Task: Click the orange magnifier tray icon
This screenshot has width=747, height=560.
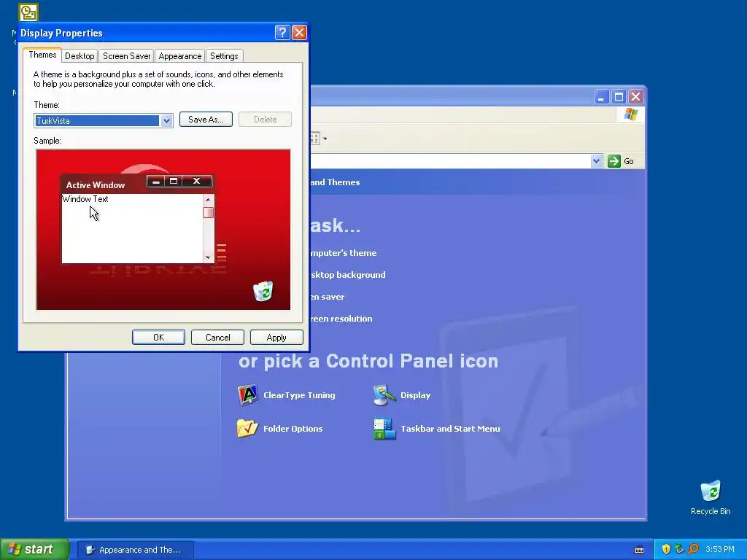Action: [x=693, y=549]
